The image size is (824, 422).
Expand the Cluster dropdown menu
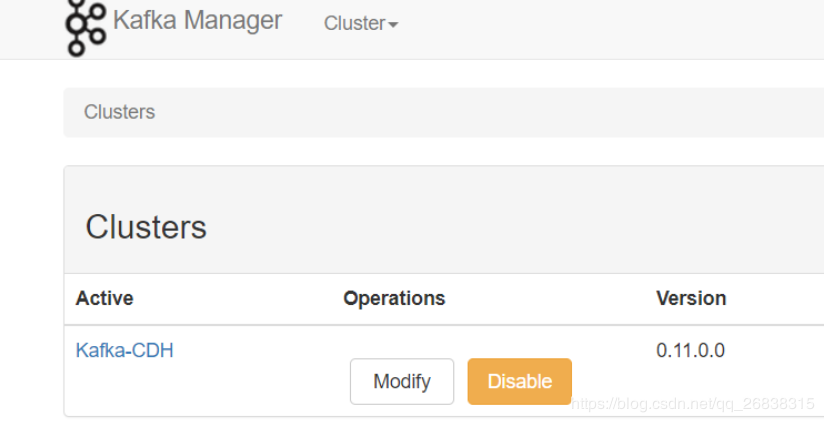pos(360,23)
